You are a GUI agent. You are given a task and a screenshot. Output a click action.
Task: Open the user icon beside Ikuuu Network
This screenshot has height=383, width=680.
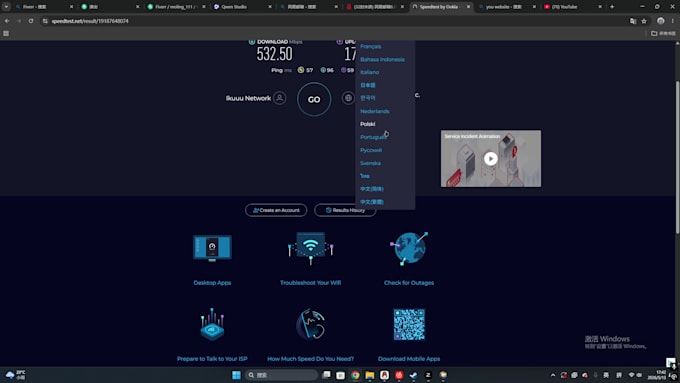(280, 98)
